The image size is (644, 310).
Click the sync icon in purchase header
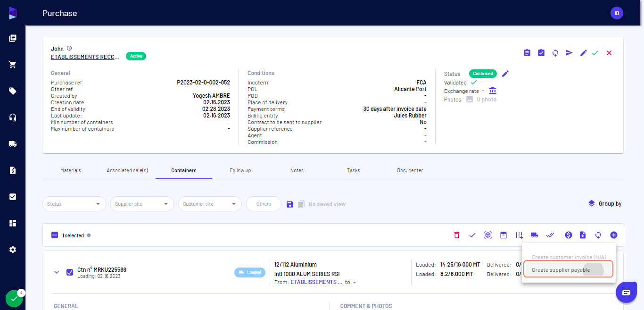pos(555,53)
